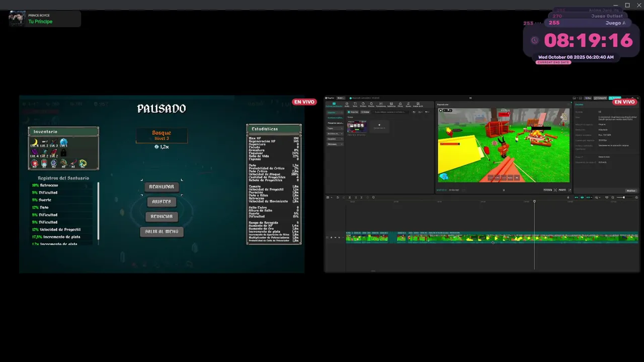Click the timeline playhead marker
Image resolution: width=644 pixels, height=362 pixels.
pyautogui.click(x=534, y=201)
